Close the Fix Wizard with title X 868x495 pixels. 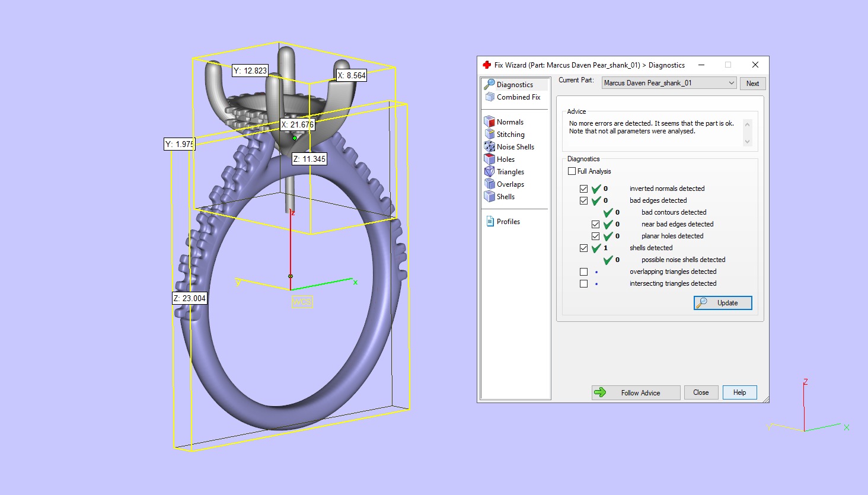[x=755, y=65]
